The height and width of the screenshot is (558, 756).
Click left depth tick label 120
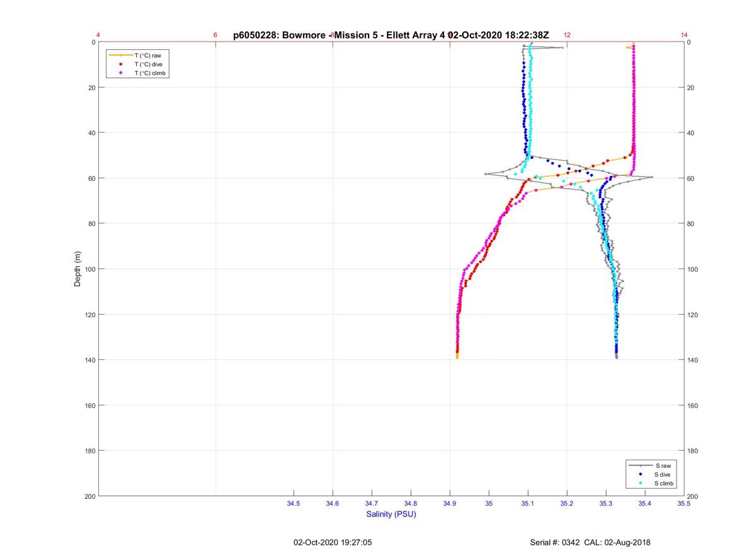click(89, 315)
